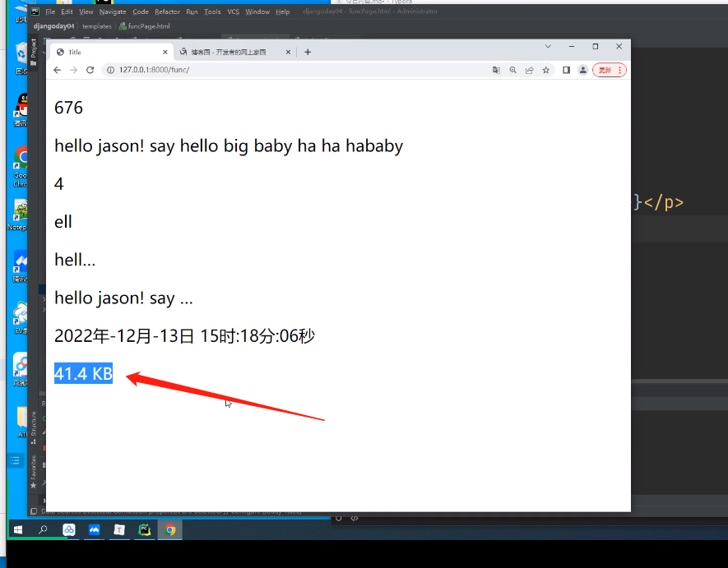This screenshot has height=568, width=728.
Task: Click the address bar URL field
Action: coord(297,70)
